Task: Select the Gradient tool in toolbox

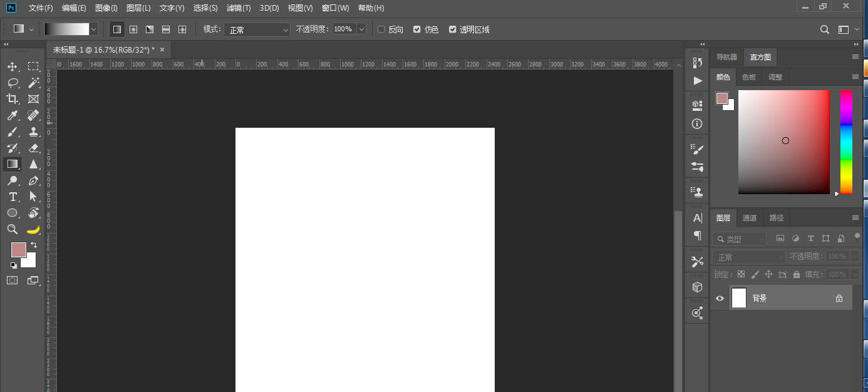Action: click(x=13, y=164)
